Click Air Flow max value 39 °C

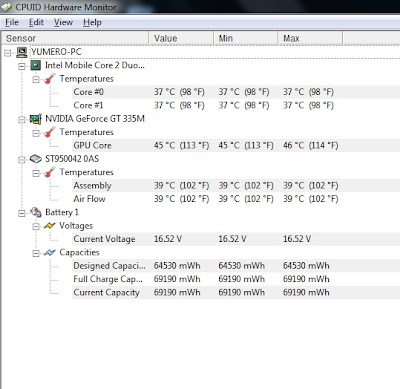pyautogui.click(x=310, y=199)
